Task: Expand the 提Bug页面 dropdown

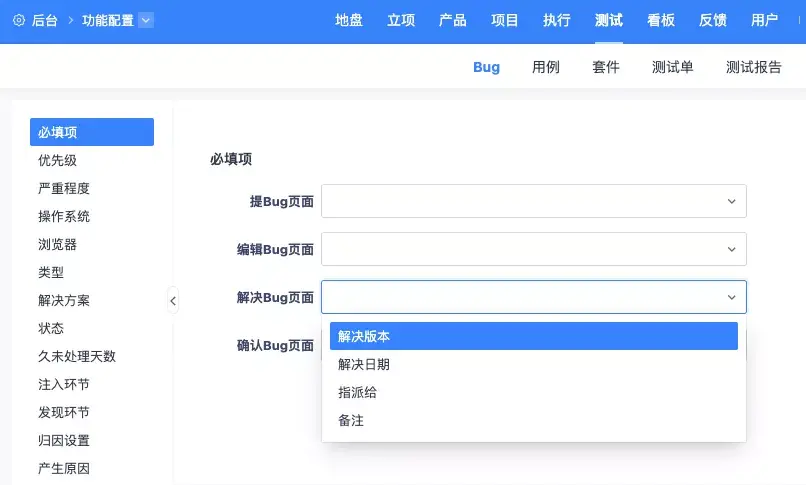Action: point(534,201)
